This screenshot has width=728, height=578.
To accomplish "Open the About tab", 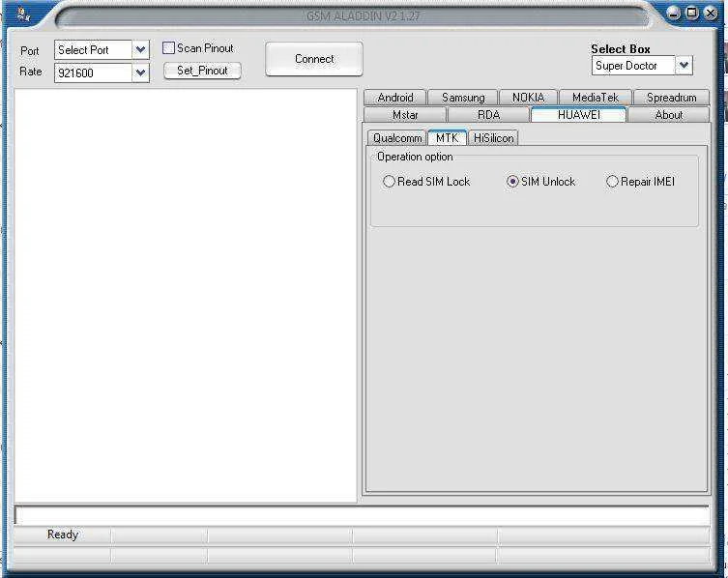I will [x=669, y=115].
